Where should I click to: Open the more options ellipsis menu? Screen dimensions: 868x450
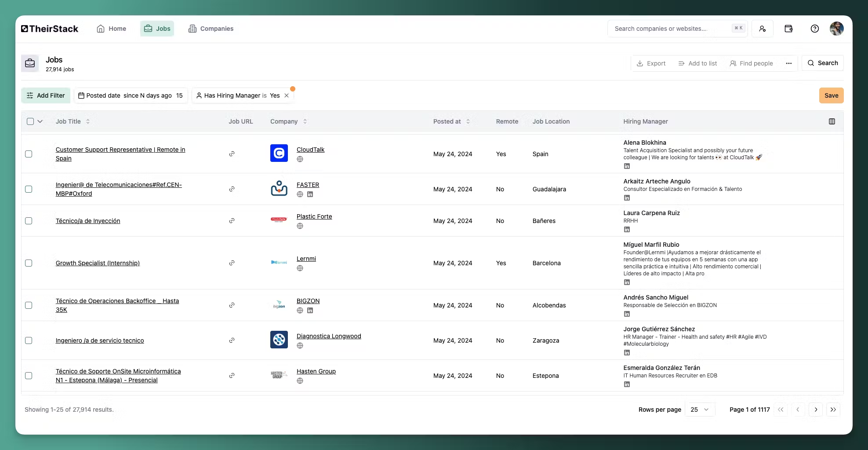pyautogui.click(x=788, y=63)
